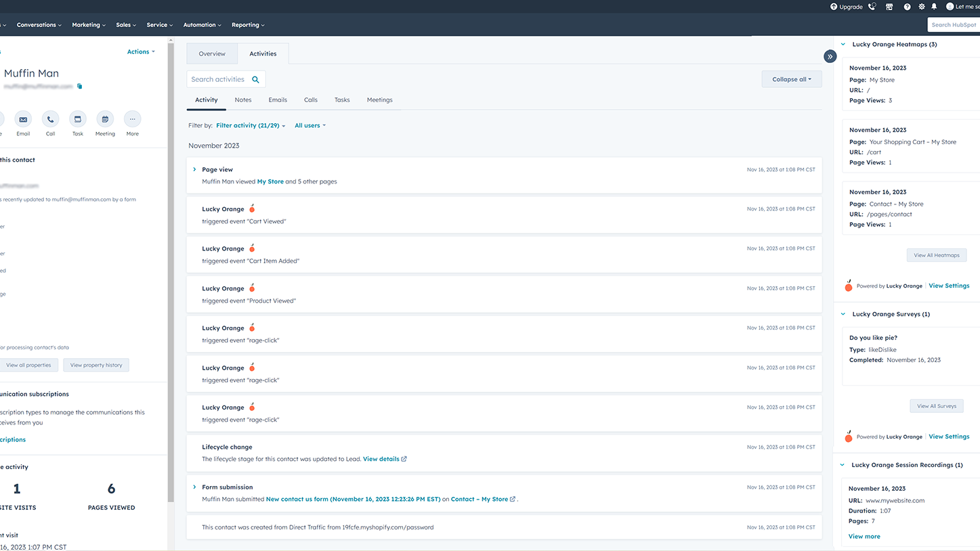
Task: Collapse the Lucky Orange Heatmaps section
Action: [x=843, y=45]
